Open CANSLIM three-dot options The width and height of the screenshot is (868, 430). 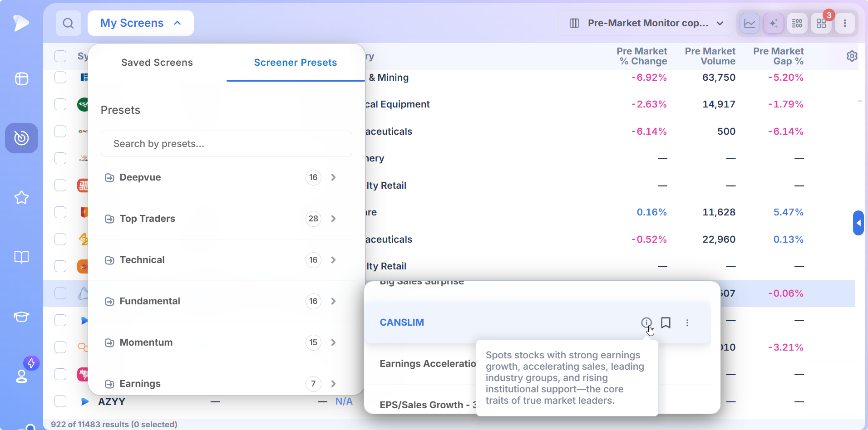pyautogui.click(x=687, y=322)
